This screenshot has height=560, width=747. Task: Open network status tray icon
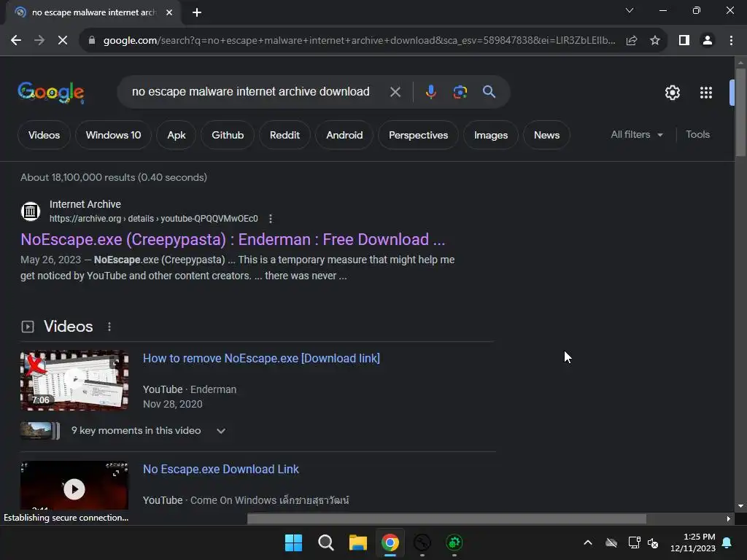click(634, 542)
